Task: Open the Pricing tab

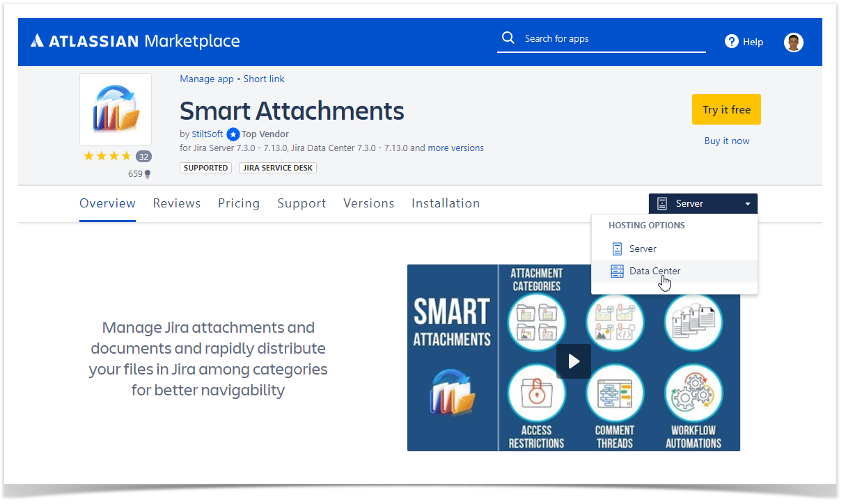Action: [239, 203]
